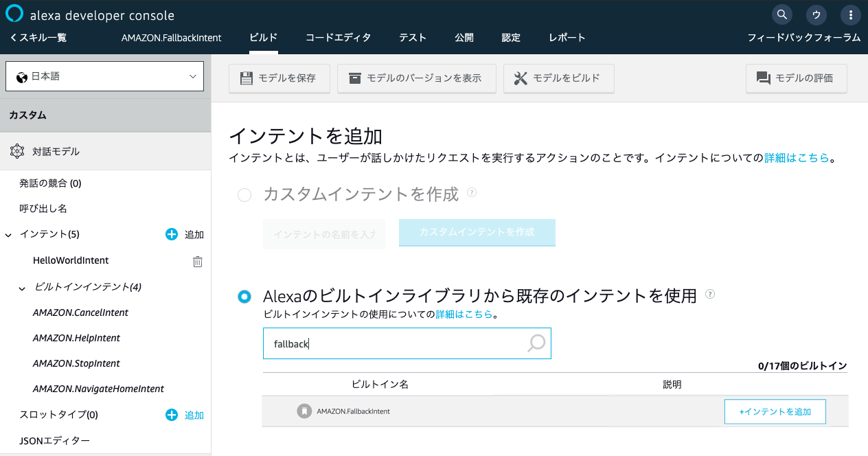Click help icon beside custom intent option

(472, 193)
